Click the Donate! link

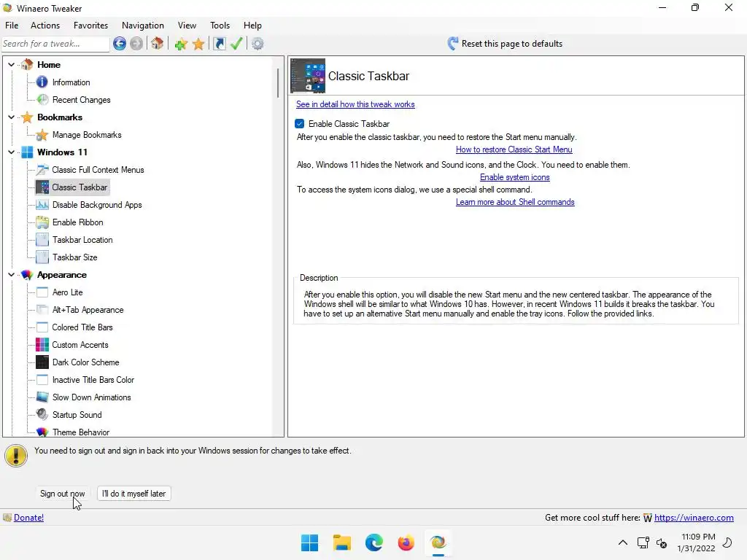(28, 518)
